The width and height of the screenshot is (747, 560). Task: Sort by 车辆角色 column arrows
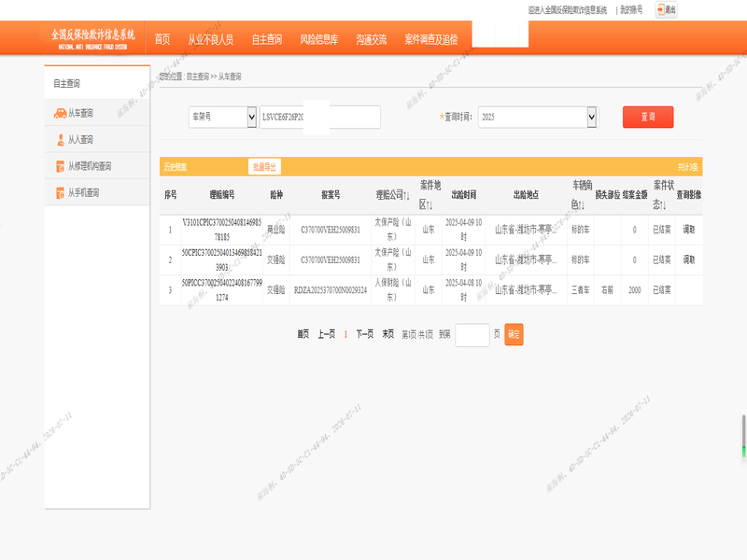pyautogui.click(x=581, y=205)
